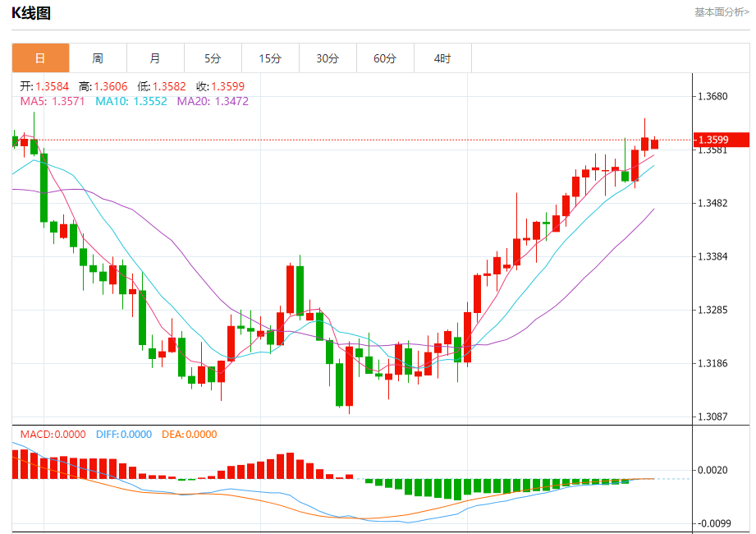Image resolution: width=756 pixels, height=534 pixels.
Task: Click the 0.0020 MACD axis label
Action: [712, 470]
